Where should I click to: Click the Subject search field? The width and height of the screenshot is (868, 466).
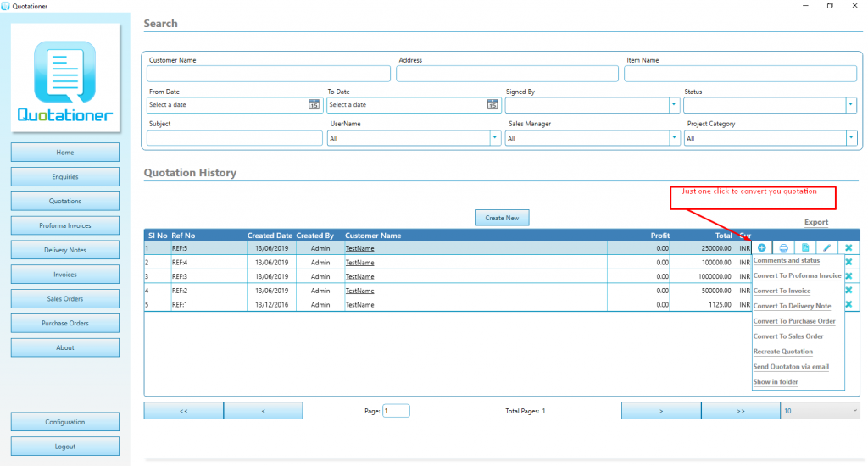pos(234,138)
